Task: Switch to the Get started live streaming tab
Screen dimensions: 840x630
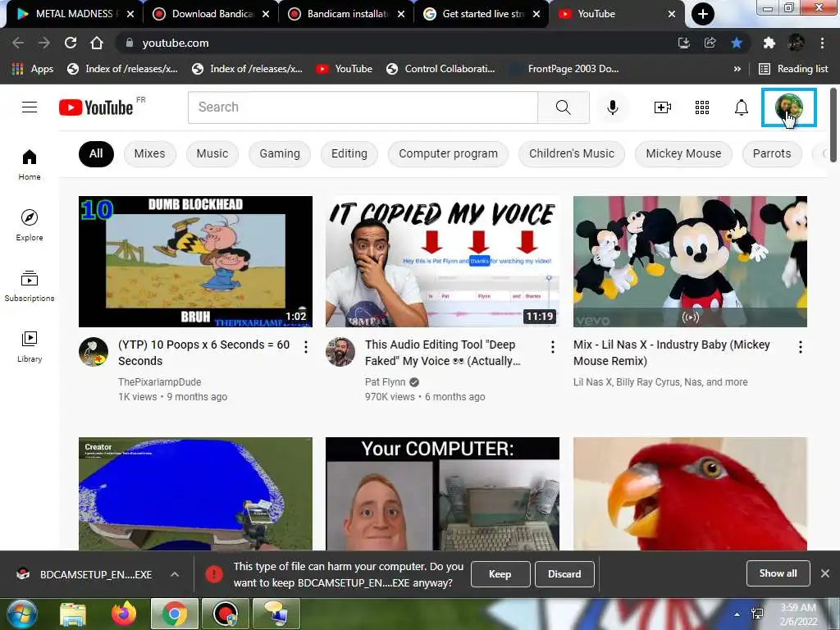Action: pos(481,14)
